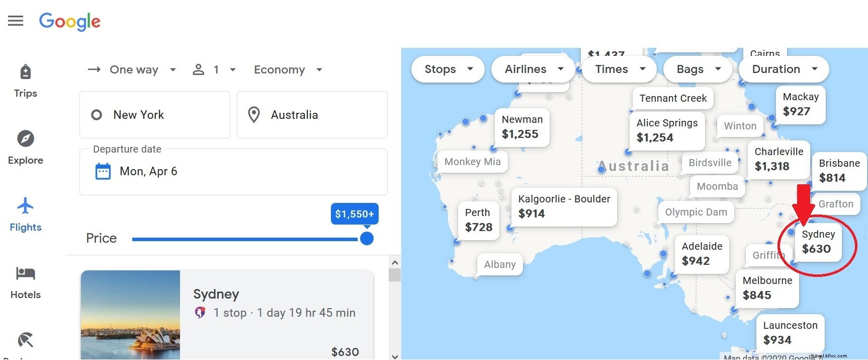
Task: Open Explore from the sidebar
Action: point(25,139)
